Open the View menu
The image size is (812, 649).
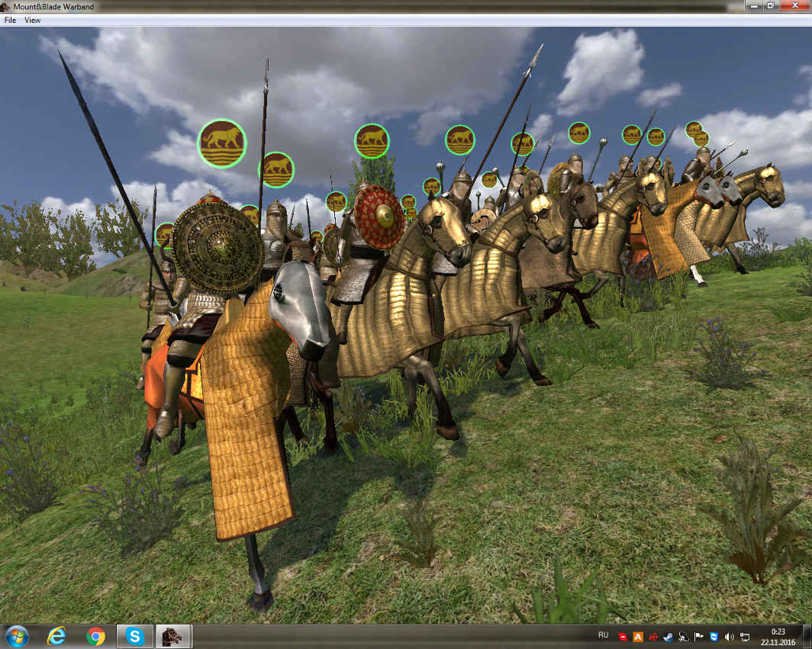point(32,21)
